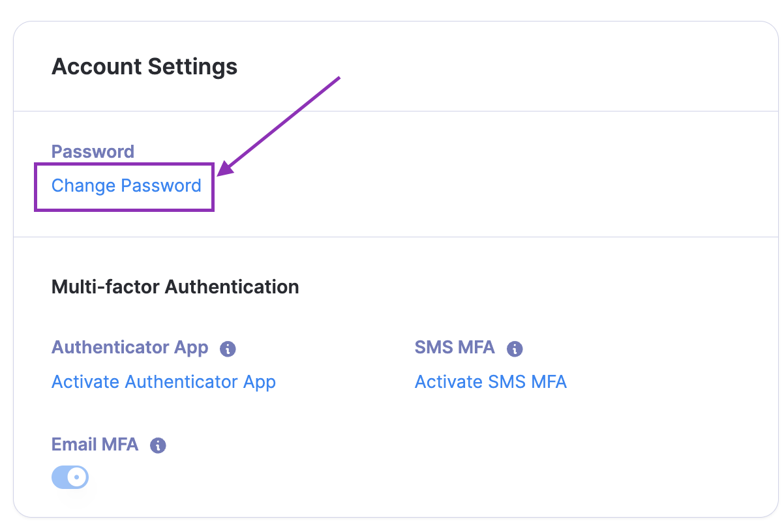Click the Password section label
Viewport: 784px width, 532px height.
pyautogui.click(x=93, y=151)
